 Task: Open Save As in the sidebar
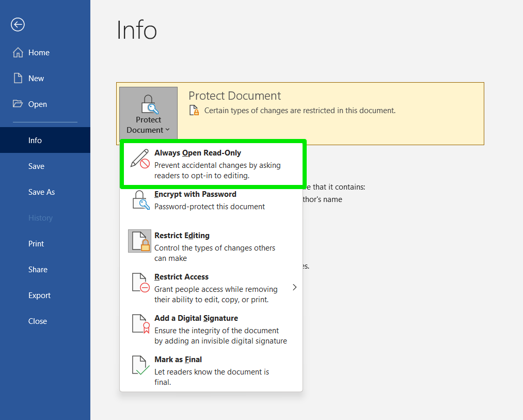click(x=45, y=192)
